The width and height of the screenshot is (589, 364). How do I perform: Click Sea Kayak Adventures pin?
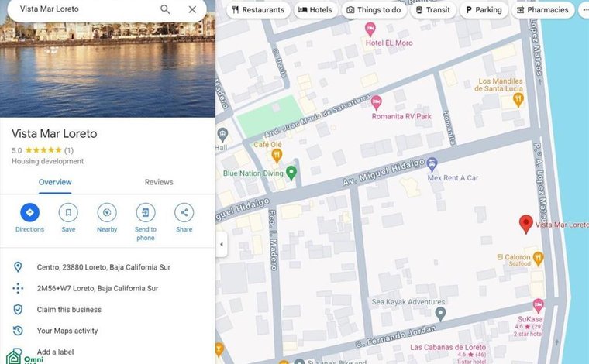(x=440, y=313)
